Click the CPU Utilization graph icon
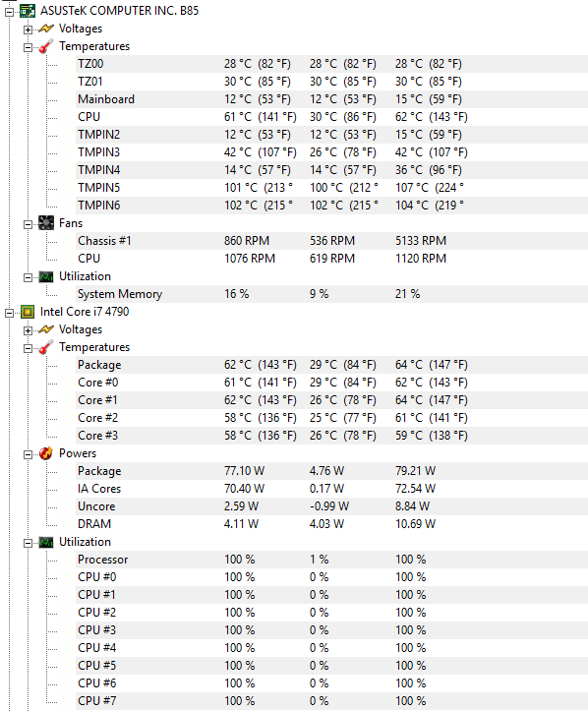The width and height of the screenshot is (588, 711). [46, 542]
